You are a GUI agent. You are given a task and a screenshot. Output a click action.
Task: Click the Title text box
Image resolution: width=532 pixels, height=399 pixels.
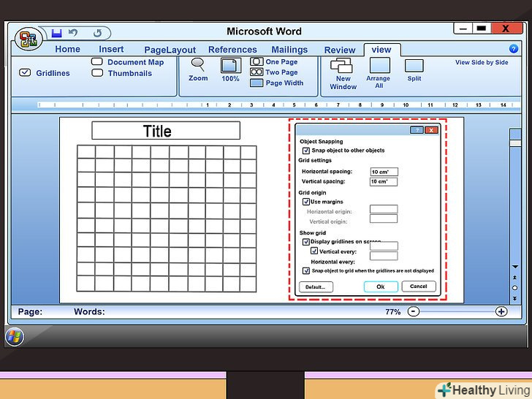[166, 131]
